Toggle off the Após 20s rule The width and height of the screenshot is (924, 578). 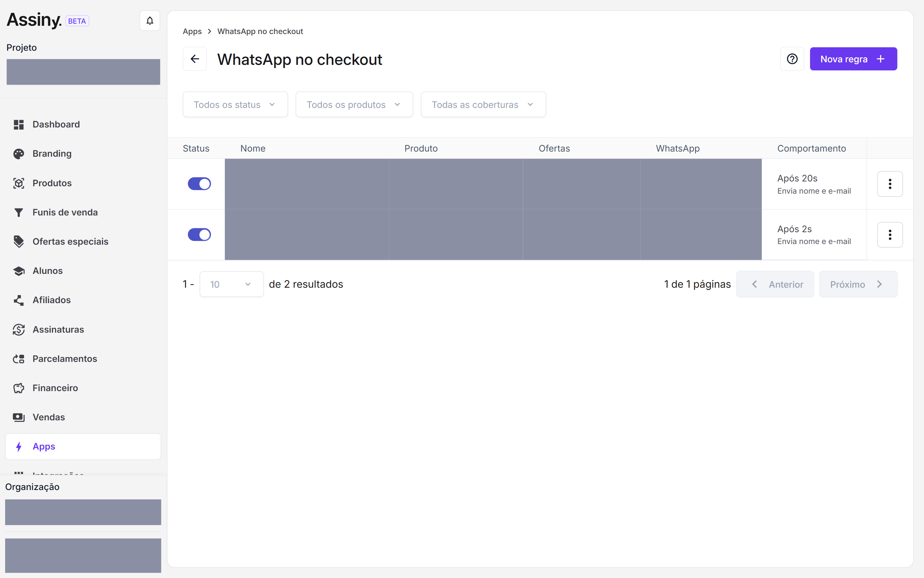pyautogui.click(x=199, y=184)
